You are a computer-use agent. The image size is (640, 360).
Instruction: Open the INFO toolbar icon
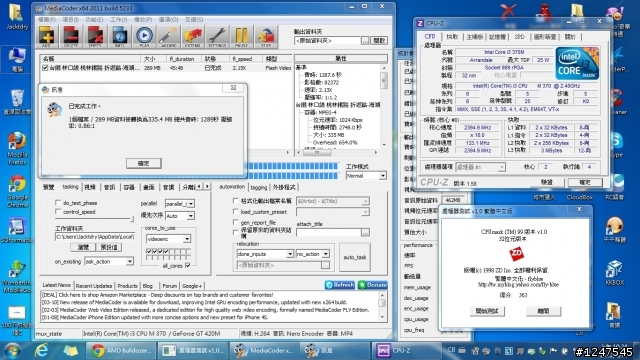coord(119,37)
